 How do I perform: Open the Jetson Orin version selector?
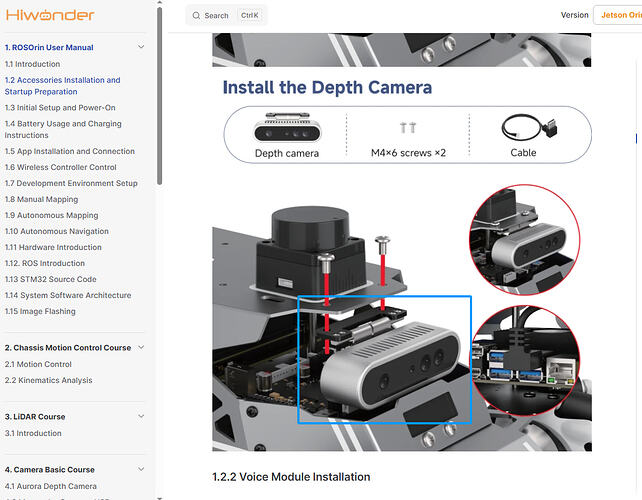pyautogui.click(x=618, y=15)
